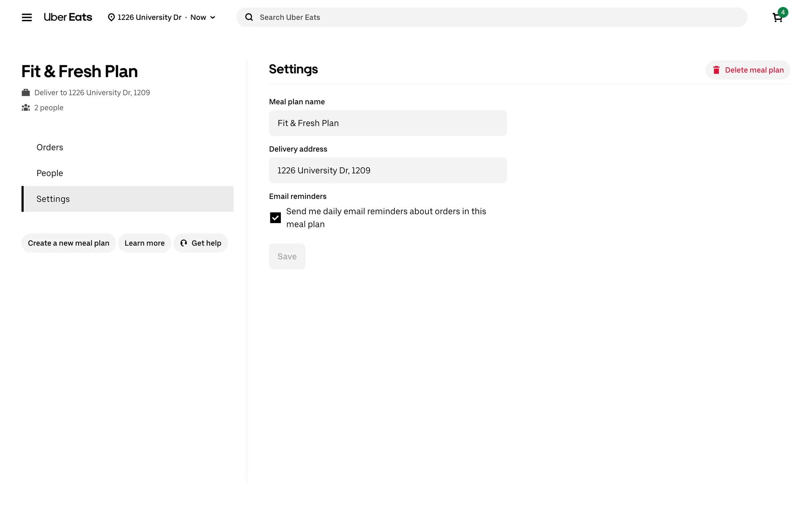Open the People section
This screenshot has height=508, width=812.
50,173
